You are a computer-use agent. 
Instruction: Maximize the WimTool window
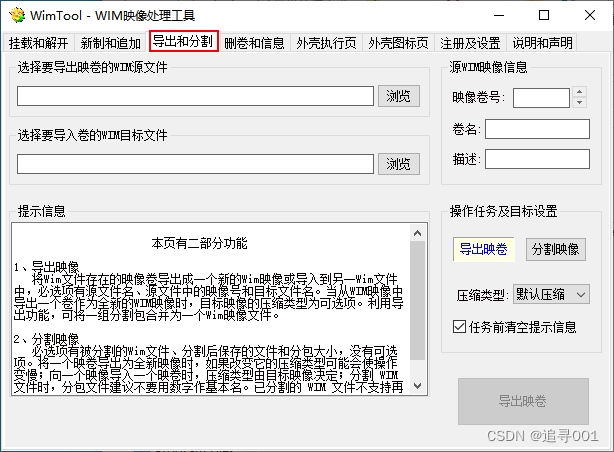pos(544,16)
